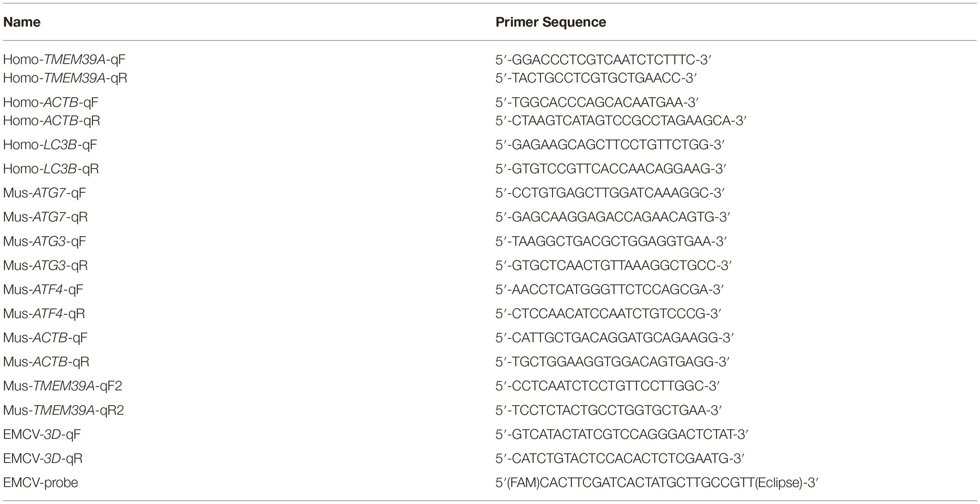Click the Mus-ATF4-qR primer sequence

pos(608,313)
